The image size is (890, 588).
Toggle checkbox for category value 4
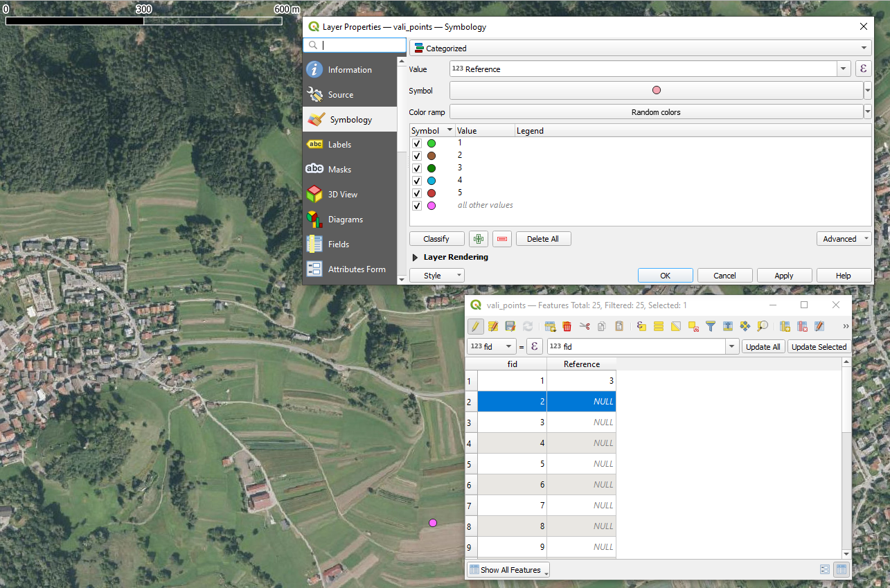coord(417,181)
